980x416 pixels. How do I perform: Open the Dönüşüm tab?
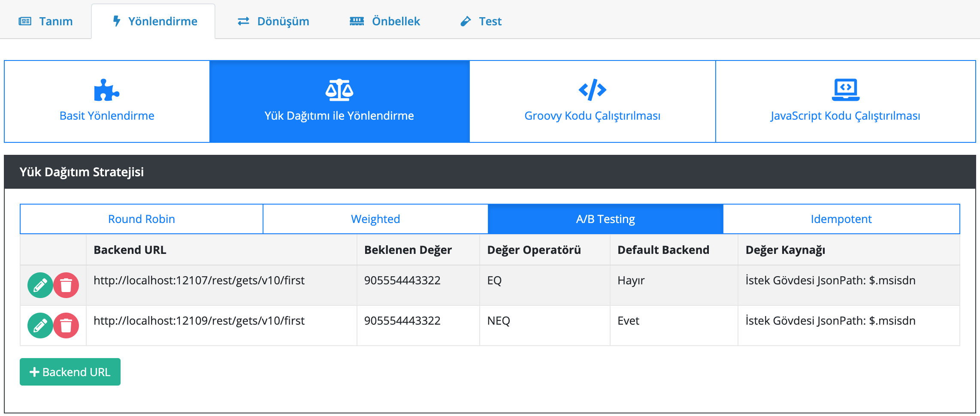273,21
